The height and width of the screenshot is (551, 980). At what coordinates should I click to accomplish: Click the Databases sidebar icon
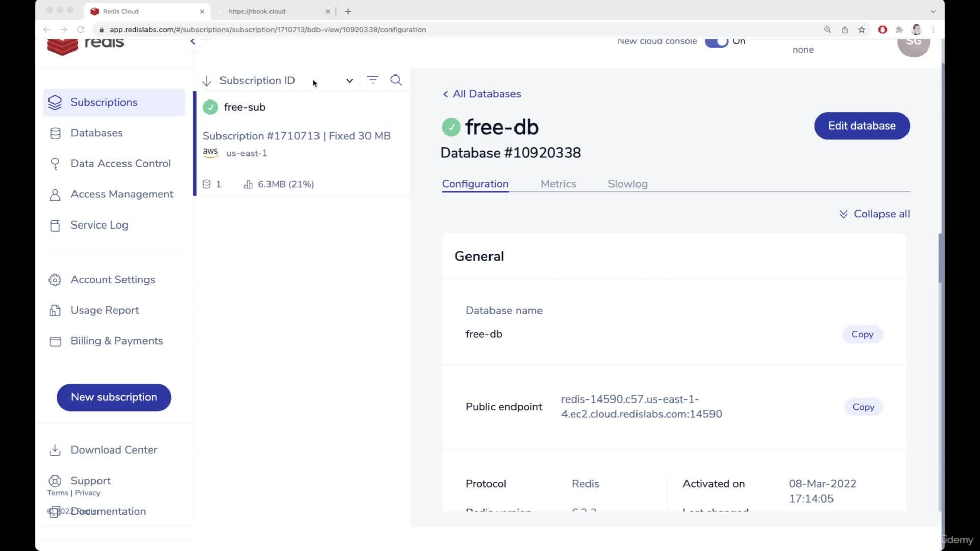[55, 133]
